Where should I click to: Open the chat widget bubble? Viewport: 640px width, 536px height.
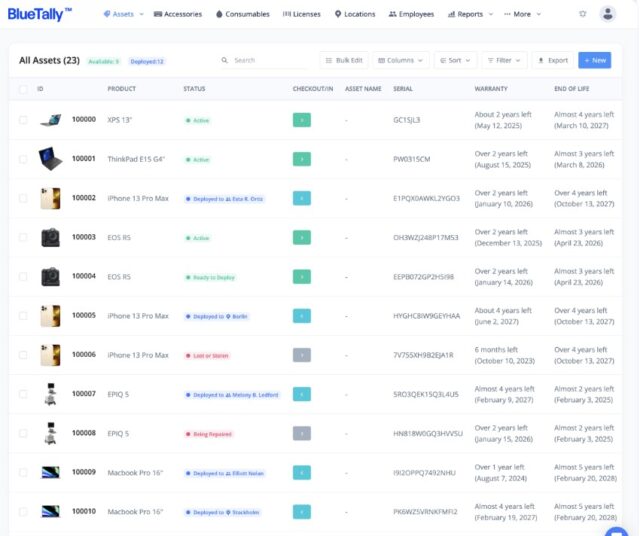616,532
